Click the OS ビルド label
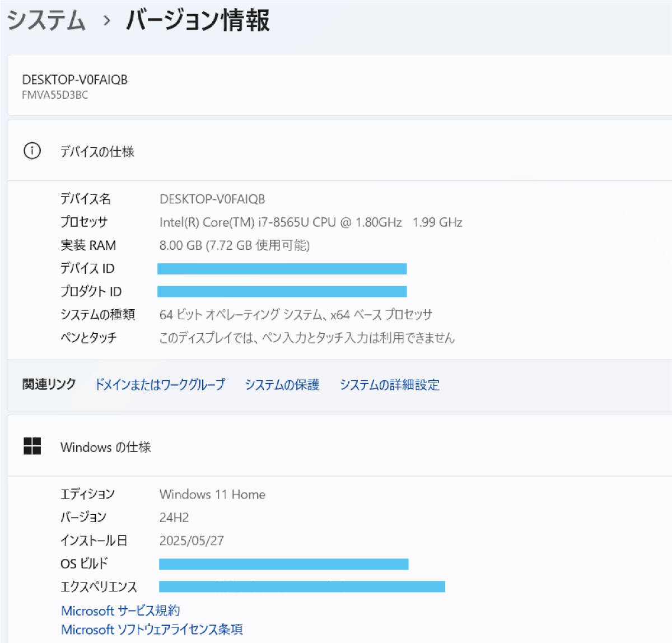The height and width of the screenshot is (643, 672). point(84,563)
